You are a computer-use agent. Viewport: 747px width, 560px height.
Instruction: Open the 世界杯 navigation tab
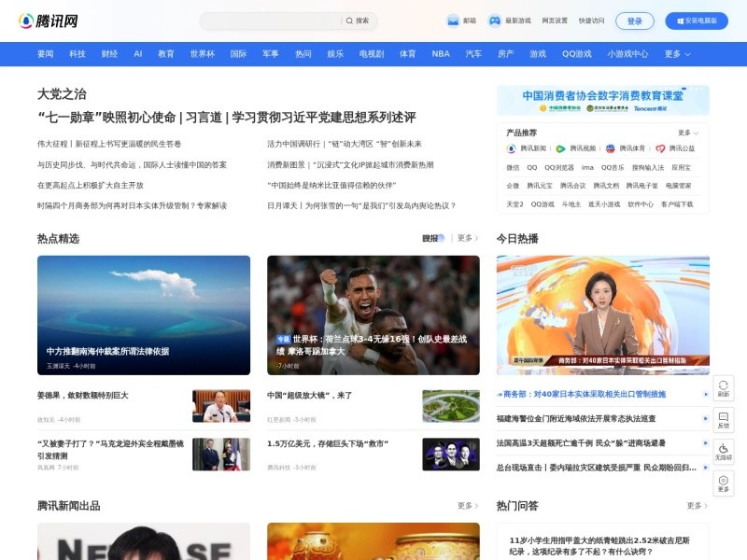coord(203,54)
